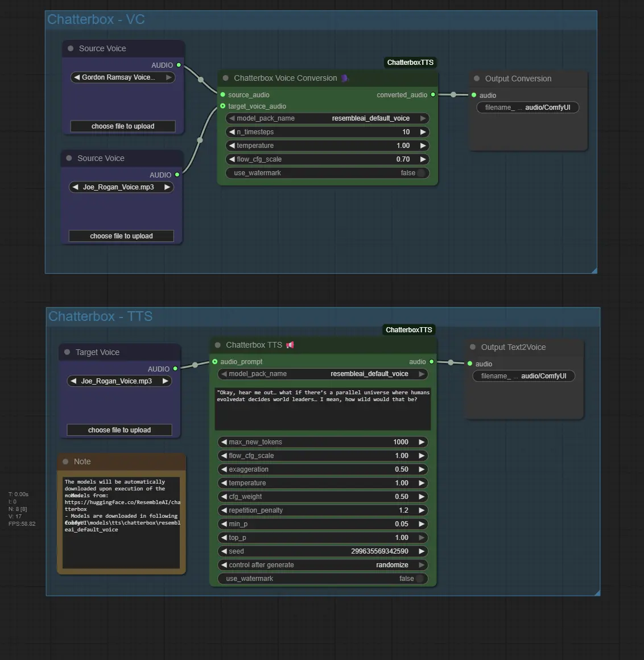Click the resize handle of Chatterbox - TTS group
This screenshot has width=644, height=660.
[x=597, y=593]
